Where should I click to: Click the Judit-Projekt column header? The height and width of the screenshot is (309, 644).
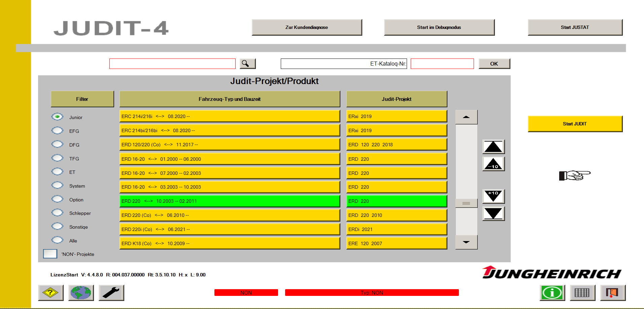[397, 99]
